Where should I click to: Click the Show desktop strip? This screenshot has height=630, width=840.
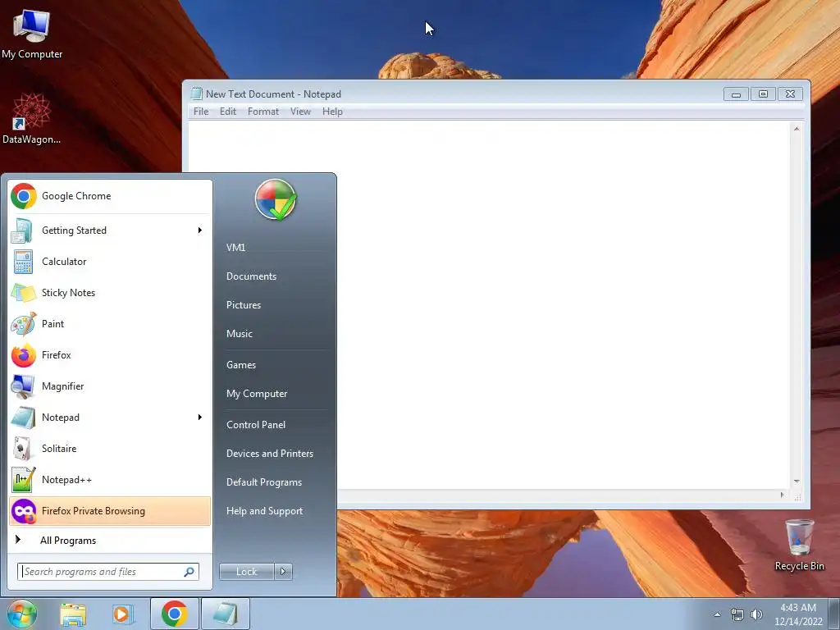point(834,614)
